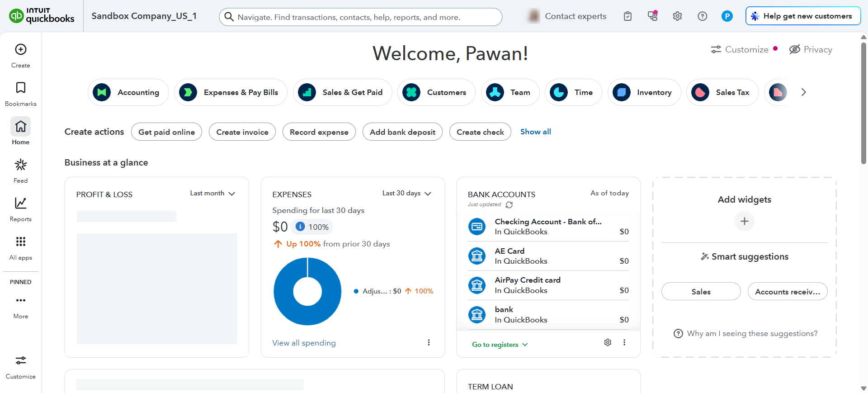Open Bank Accounts widget three-dot menu
The height and width of the screenshot is (393, 868).
[x=624, y=342]
